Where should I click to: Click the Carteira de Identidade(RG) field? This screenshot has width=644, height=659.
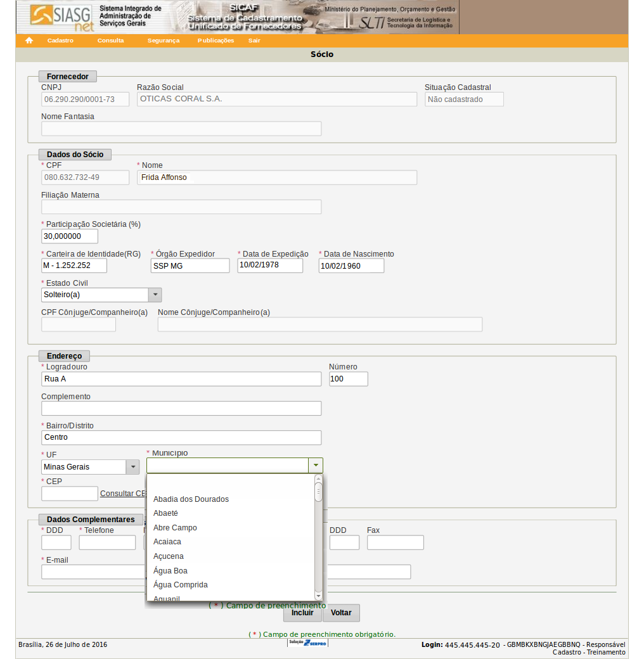click(74, 266)
